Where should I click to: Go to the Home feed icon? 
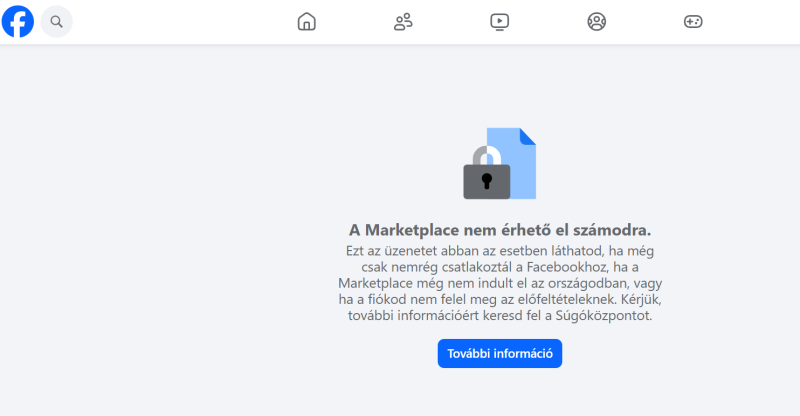pyautogui.click(x=307, y=21)
